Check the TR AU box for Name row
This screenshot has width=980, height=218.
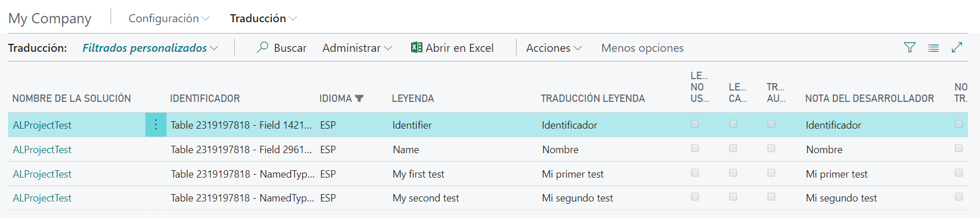point(771,148)
